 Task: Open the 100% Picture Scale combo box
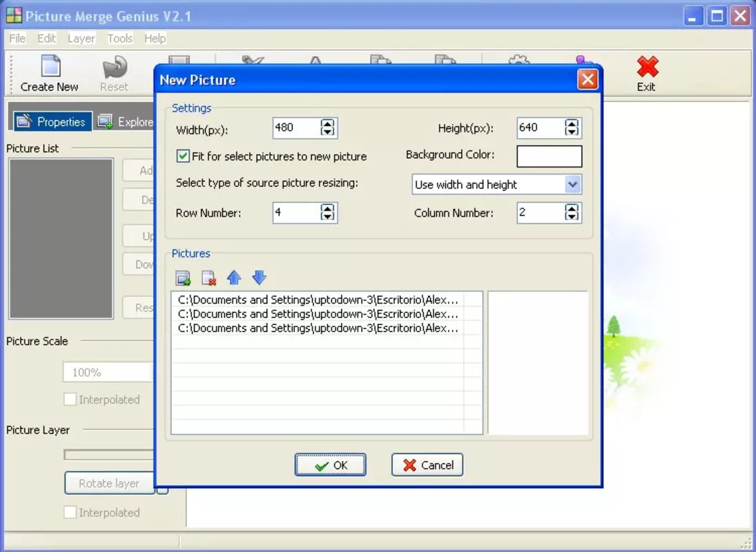[108, 373]
